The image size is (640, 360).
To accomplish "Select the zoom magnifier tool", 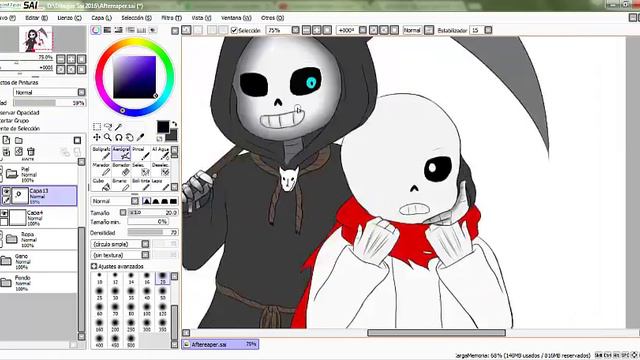I will tap(108, 138).
